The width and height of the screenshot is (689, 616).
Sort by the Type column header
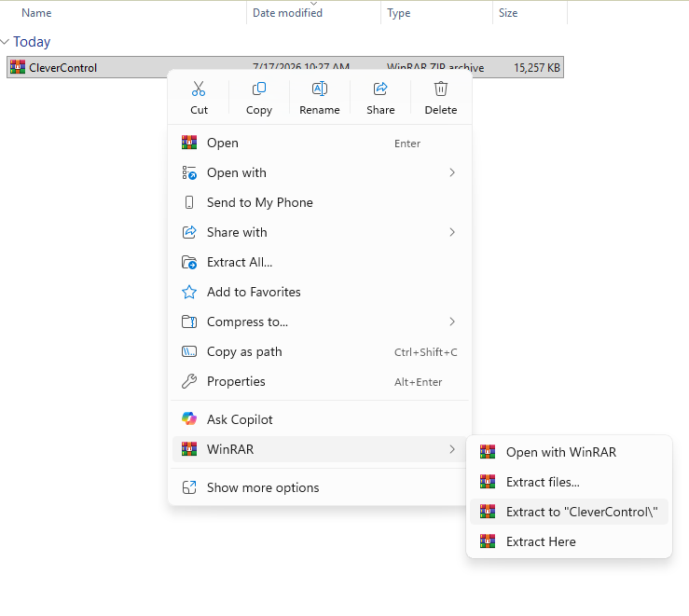coord(398,13)
